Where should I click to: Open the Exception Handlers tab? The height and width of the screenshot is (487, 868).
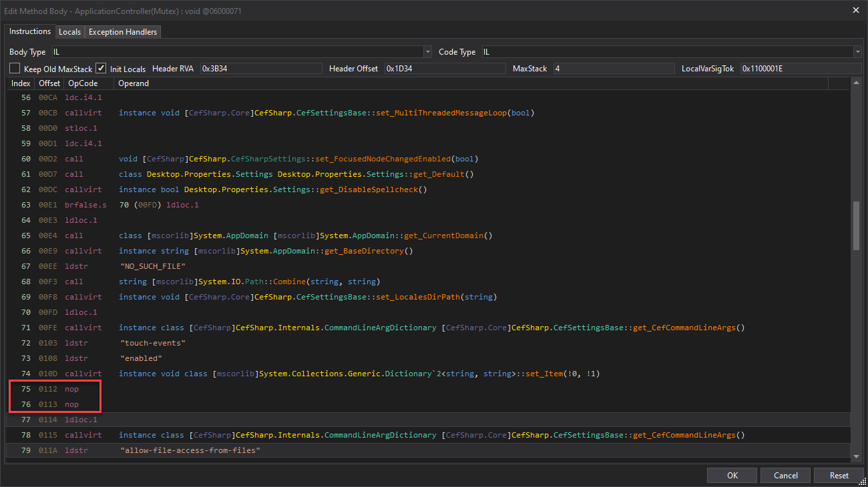coord(123,32)
